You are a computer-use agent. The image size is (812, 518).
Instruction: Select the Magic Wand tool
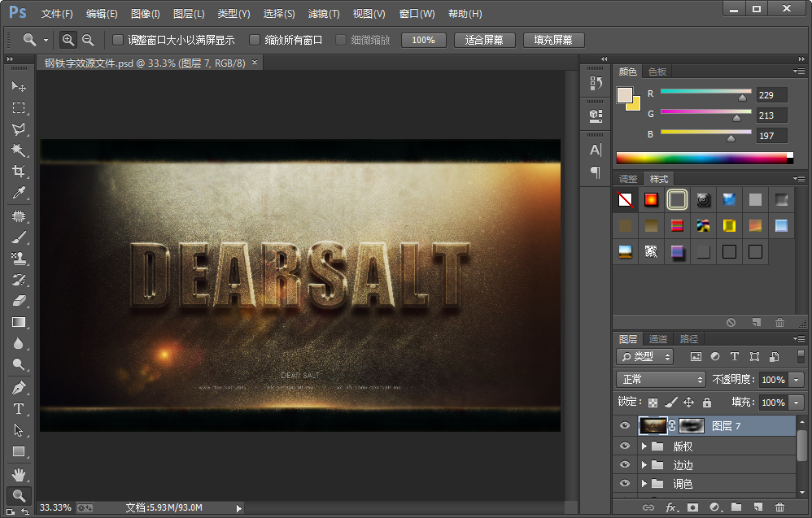(x=18, y=150)
